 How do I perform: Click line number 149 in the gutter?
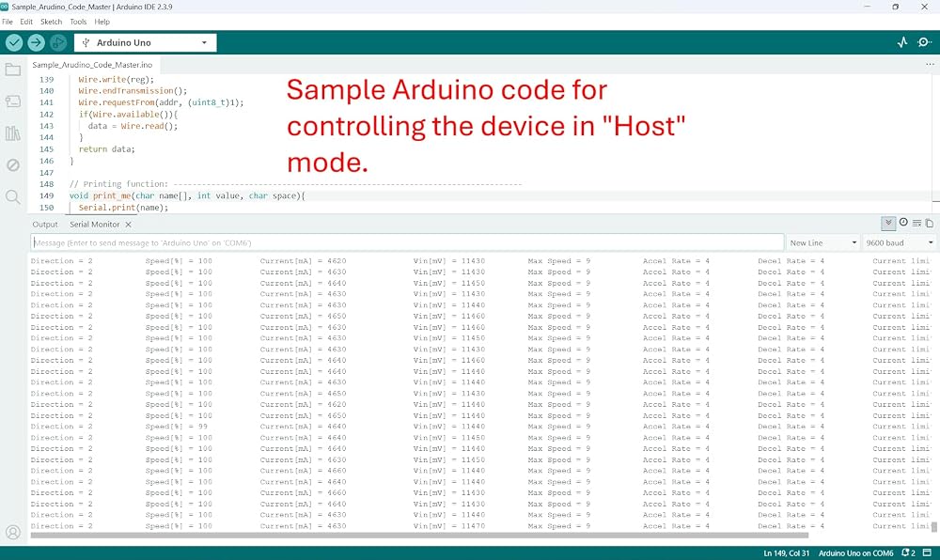click(46, 195)
